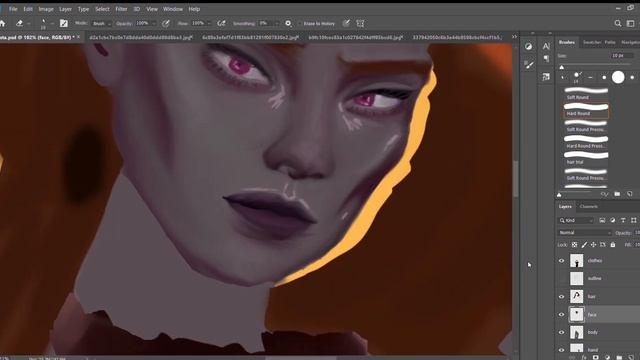
Task: Click the Search icon top right
Action: pos(618,24)
